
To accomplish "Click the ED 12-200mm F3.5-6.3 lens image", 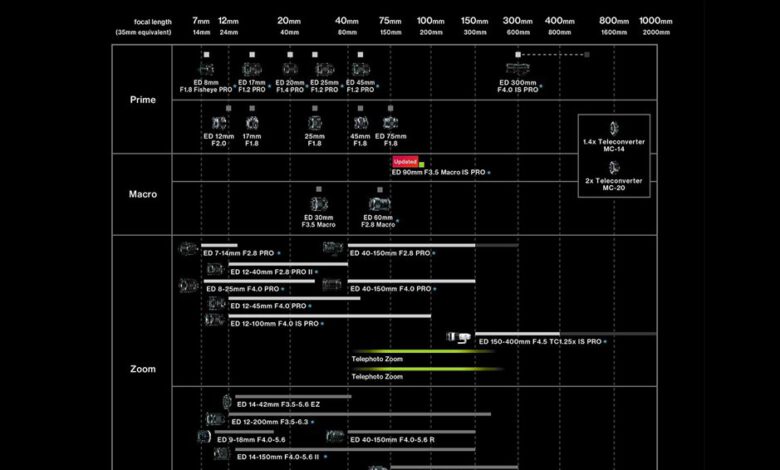I will tap(215, 419).
